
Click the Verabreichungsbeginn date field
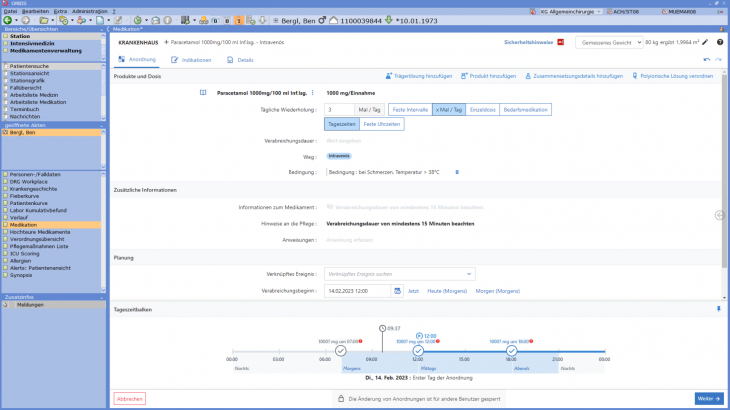point(361,291)
